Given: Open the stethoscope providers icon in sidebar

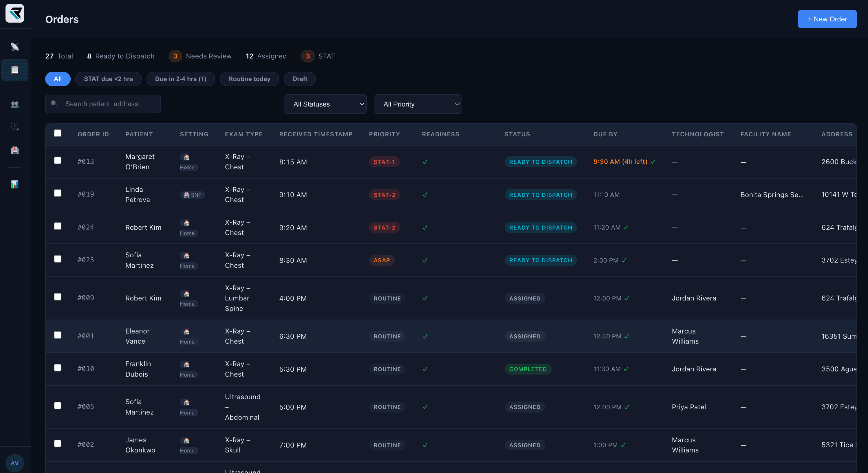Looking at the screenshot, I should tap(14, 126).
